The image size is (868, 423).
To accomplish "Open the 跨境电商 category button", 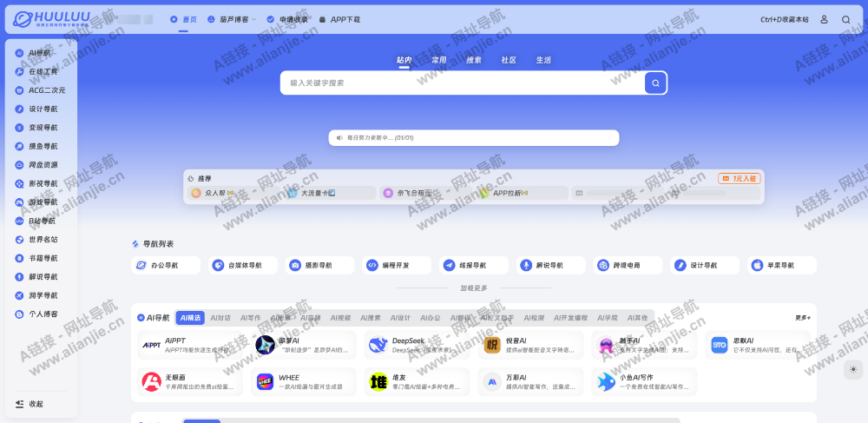I will click(x=628, y=265).
